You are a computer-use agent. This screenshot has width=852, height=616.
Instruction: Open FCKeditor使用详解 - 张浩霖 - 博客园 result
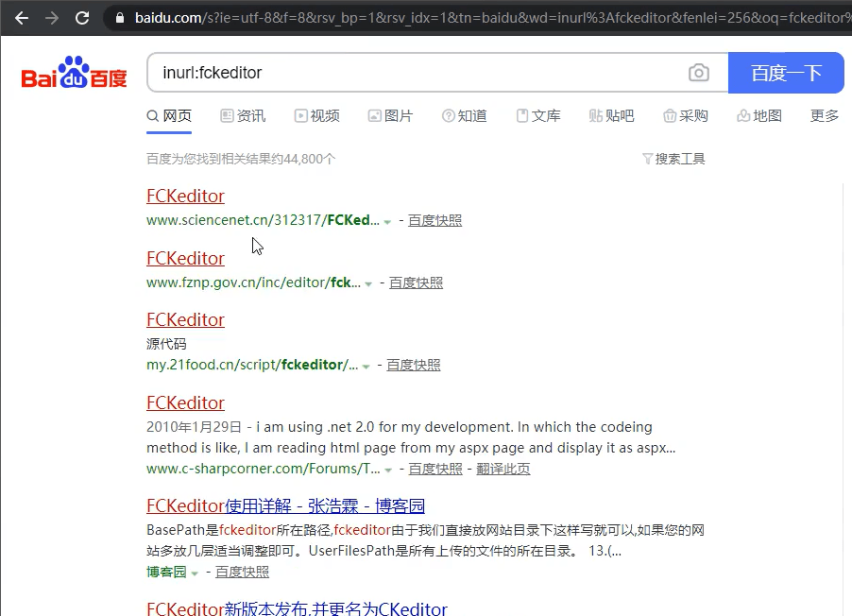(x=285, y=506)
